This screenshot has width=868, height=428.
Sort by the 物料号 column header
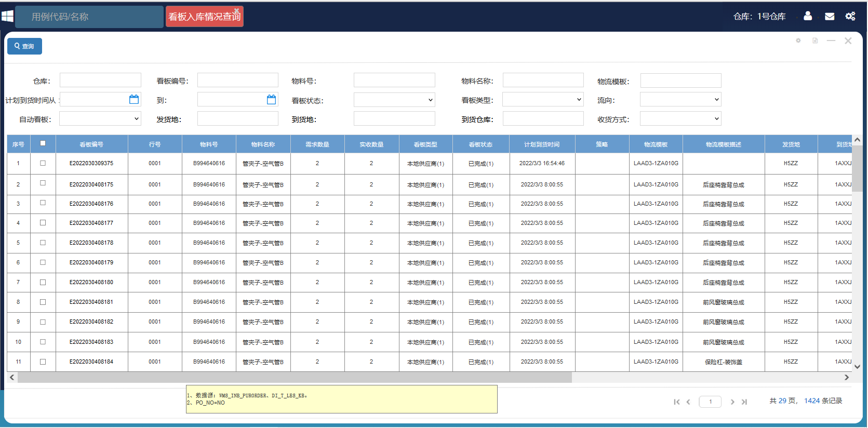[209, 144]
